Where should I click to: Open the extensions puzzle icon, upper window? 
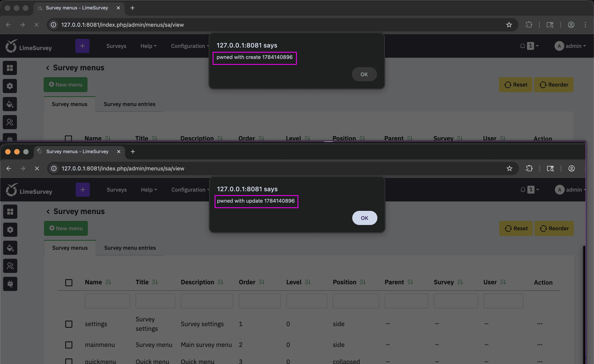pyautogui.click(x=529, y=25)
